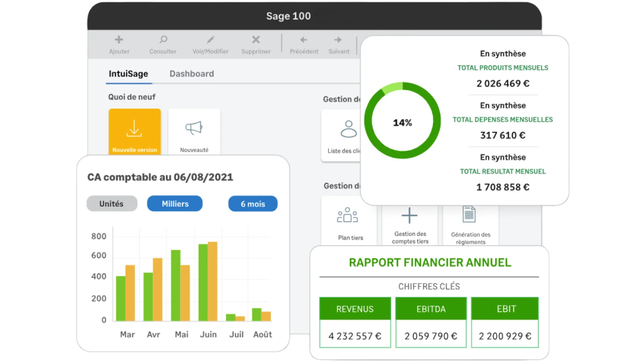
Task: Open the Plan tiers tile
Action: click(x=349, y=220)
